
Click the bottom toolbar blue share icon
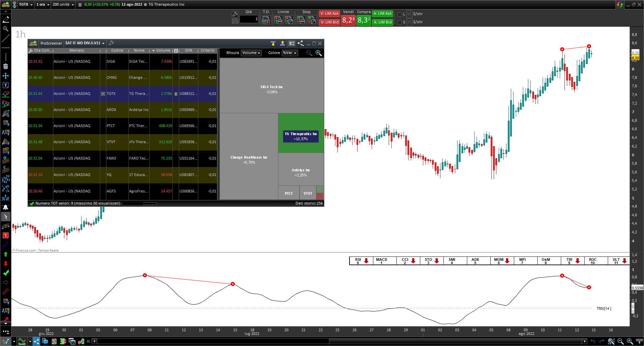pyautogui.click(x=36, y=341)
